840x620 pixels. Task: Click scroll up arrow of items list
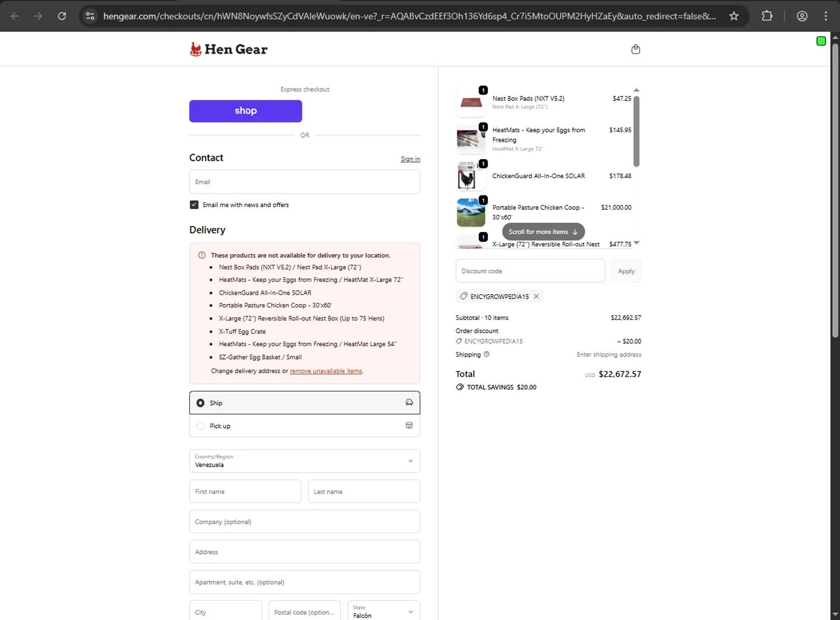tap(636, 90)
